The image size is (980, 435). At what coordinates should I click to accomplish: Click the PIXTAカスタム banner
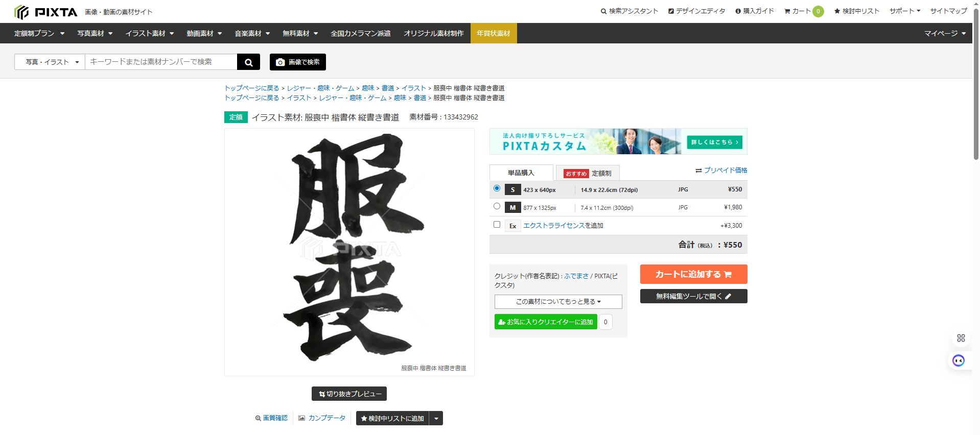(x=618, y=141)
